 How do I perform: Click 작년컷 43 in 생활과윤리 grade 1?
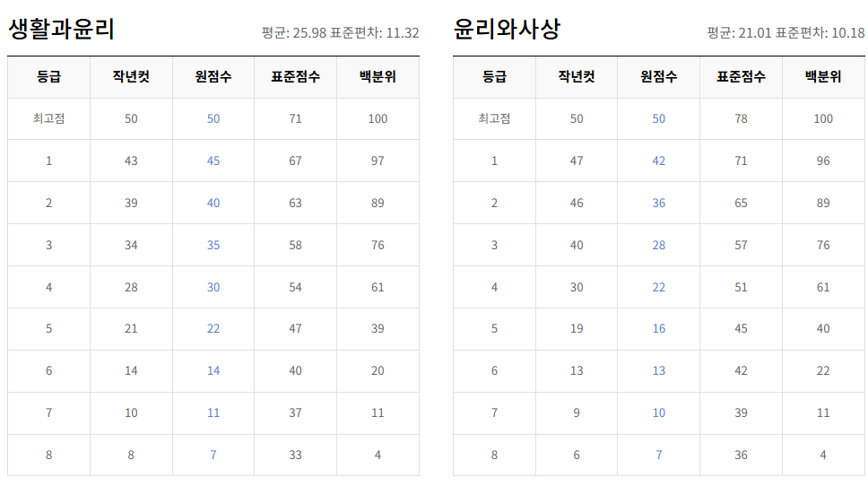click(x=131, y=161)
